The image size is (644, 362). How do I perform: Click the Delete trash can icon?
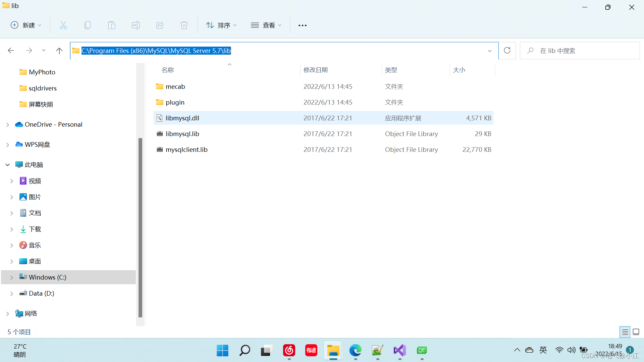coord(184,25)
